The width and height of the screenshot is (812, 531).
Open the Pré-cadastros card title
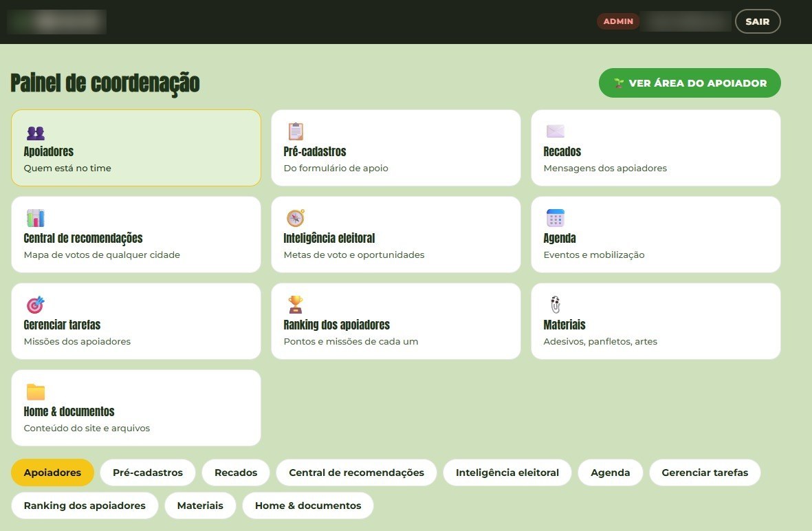point(315,151)
